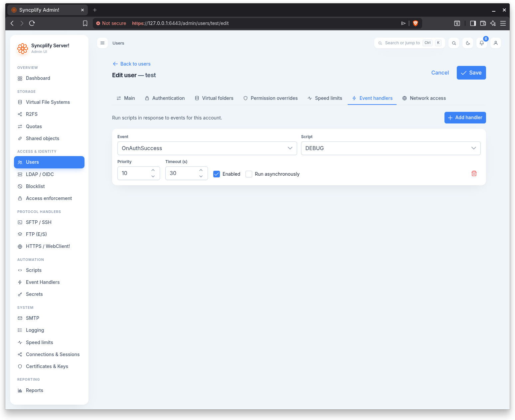The height and width of the screenshot is (420, 515).
Task: Open Quotas settings page
Action: tap(49, 126)
